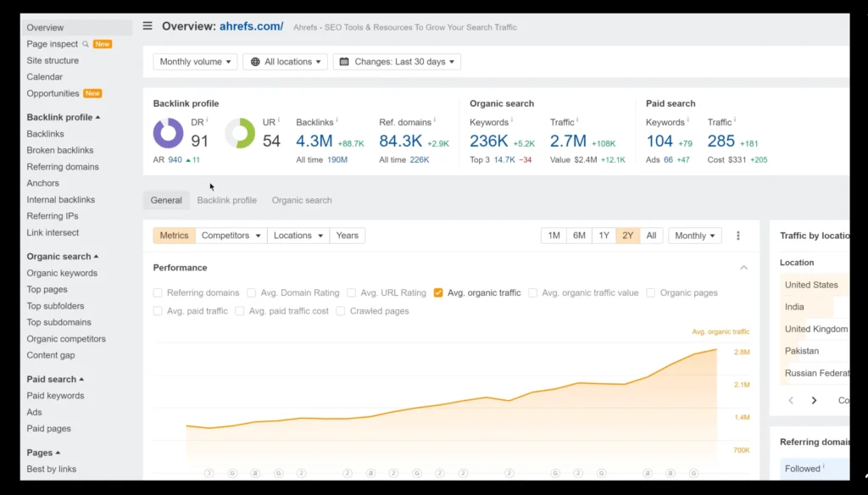Open the Monthly interval dropdown
The height and width of the screenshot is (495, 868).
(695, 236)
